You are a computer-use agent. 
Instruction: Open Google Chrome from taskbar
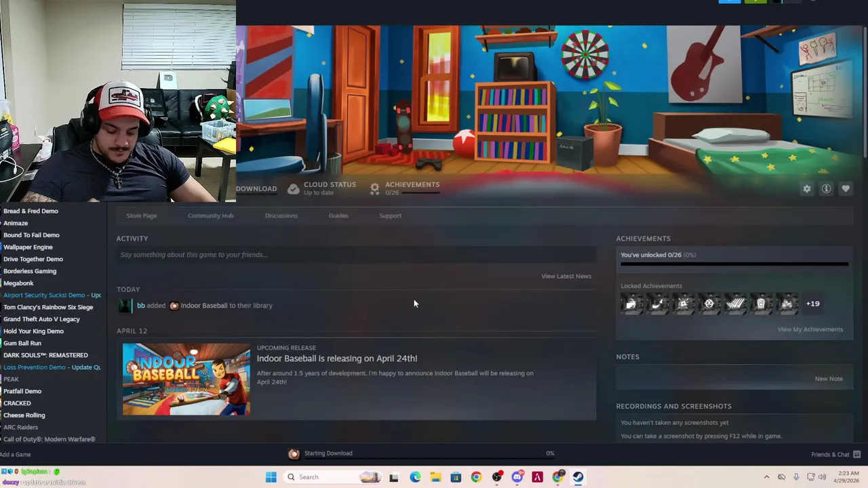pyautogui.click(x=476, y=477)
